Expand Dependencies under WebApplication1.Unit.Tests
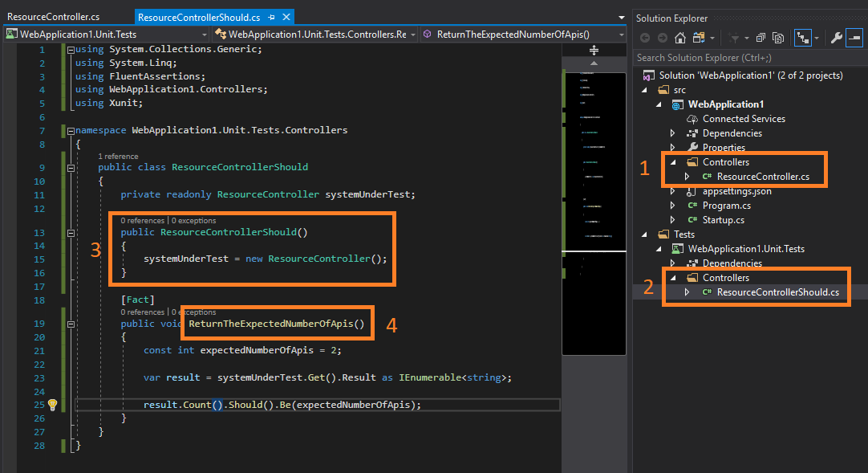Image resolution: width=868 pixels, height=473 pixels. [672, 263]
